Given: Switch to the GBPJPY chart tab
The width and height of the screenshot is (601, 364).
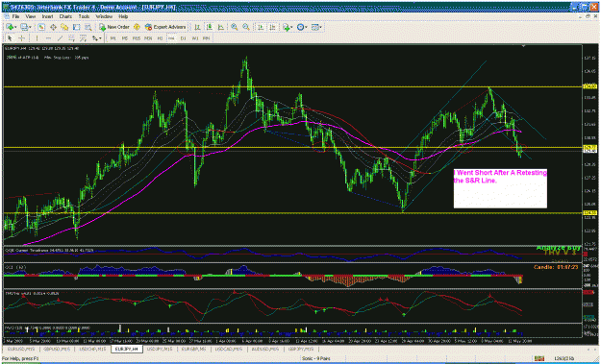Looking at the screenshot, I should pyautogui.click(x=300, y=349).
